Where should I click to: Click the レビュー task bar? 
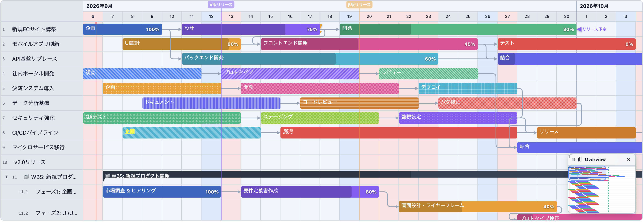pyautogui.click(x=428, y=74)
